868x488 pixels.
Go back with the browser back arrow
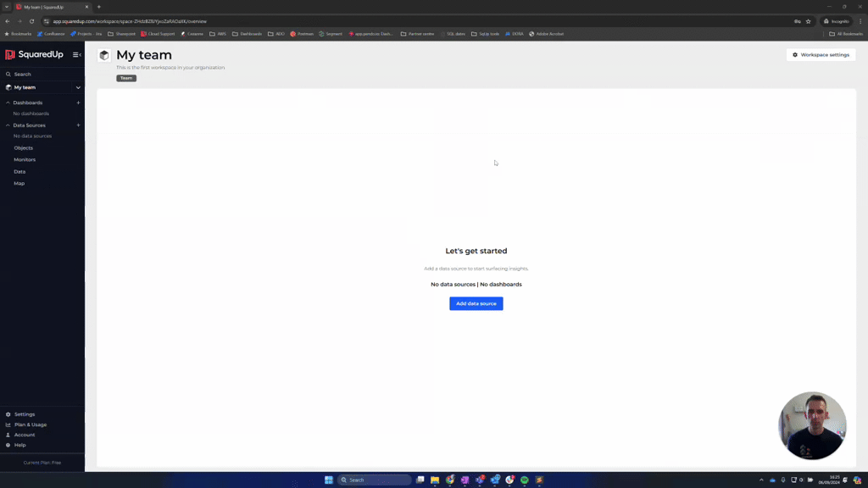7,21
